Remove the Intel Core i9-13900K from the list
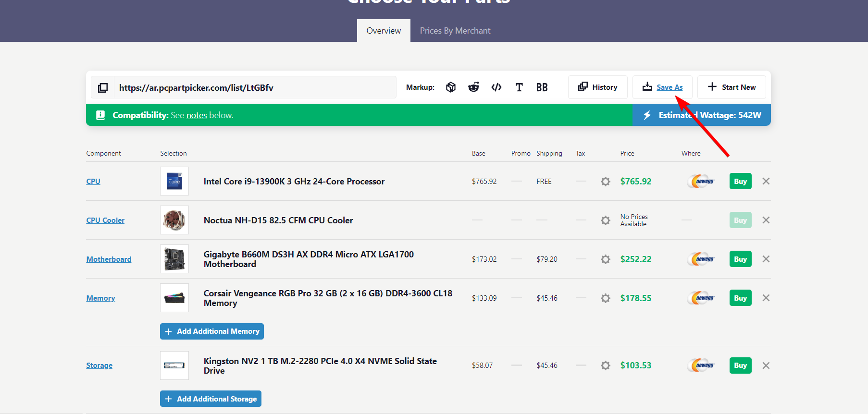 (x=766, y=181)
